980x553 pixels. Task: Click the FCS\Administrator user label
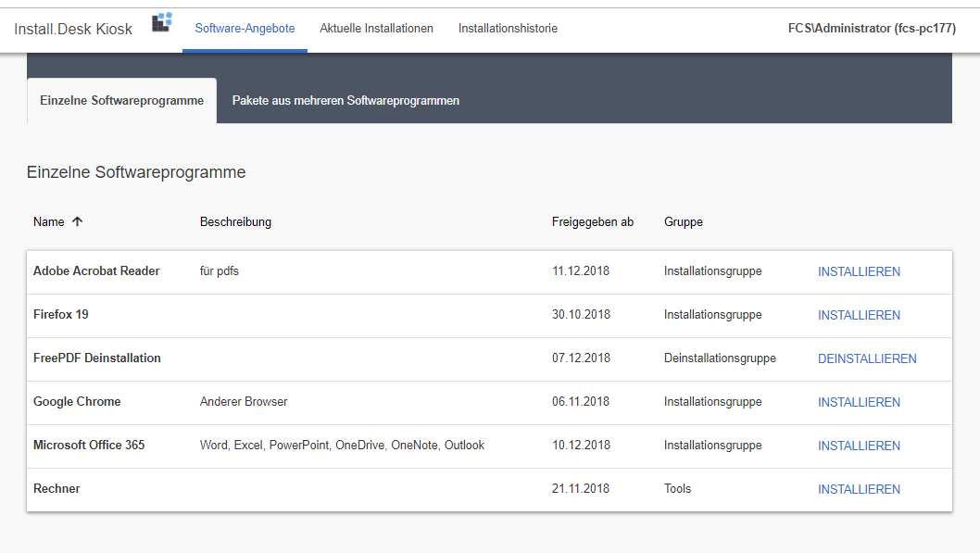pos(872,28)
